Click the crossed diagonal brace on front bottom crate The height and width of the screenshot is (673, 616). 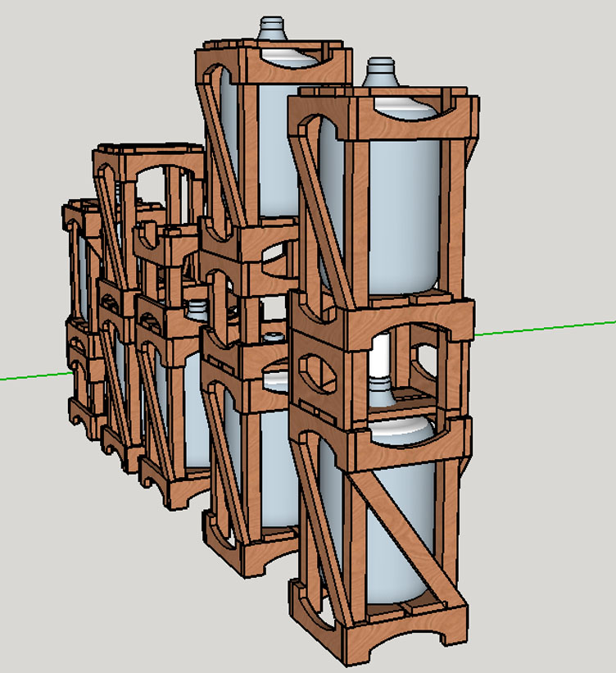[x=405, y=538]
